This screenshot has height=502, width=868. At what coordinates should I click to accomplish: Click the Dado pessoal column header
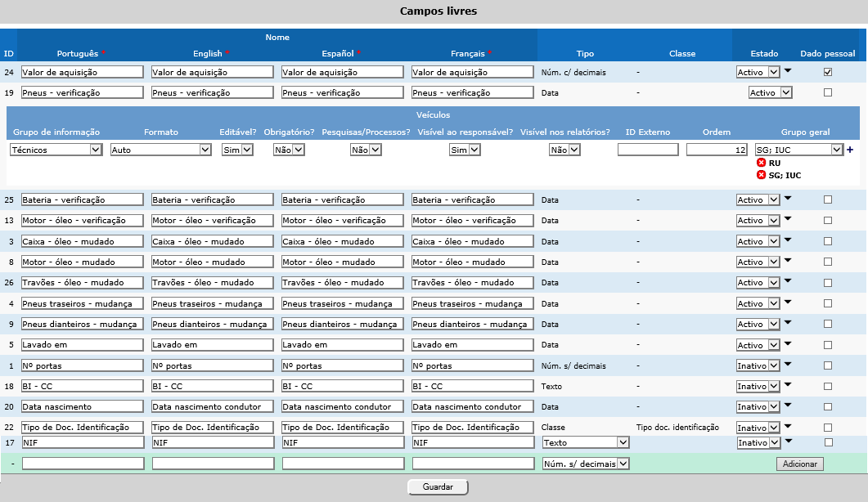coord(828,54)
